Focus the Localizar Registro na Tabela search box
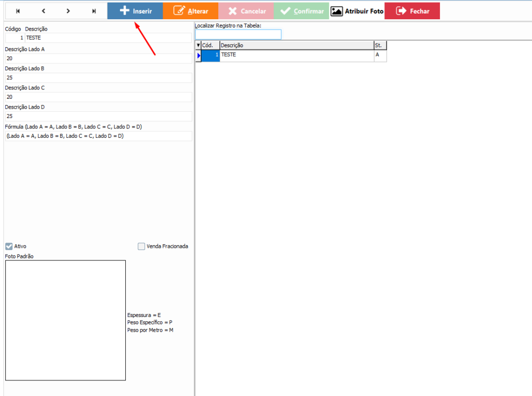This screenshot has height=396, width=532. click(238, 35)
